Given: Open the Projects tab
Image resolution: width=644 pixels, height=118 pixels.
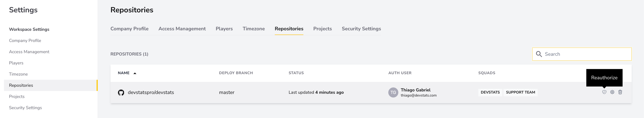Looking at the screenshot, I should coord(323,29).
